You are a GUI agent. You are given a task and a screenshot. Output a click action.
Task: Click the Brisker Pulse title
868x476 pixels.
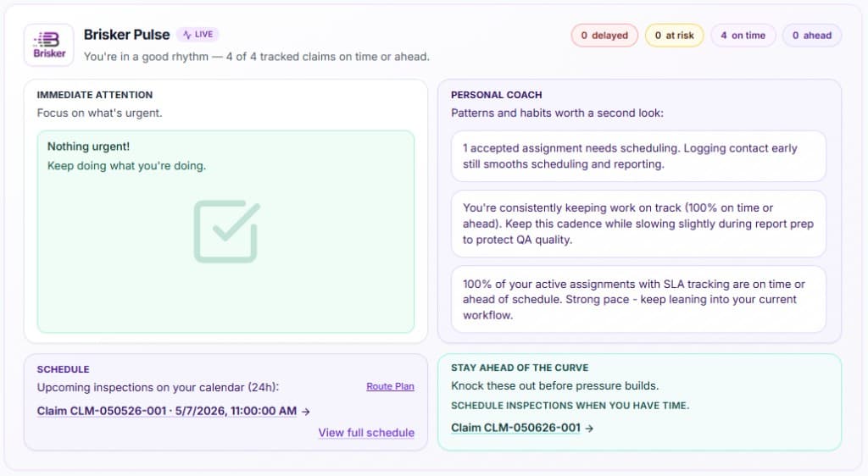pos(127,34)
